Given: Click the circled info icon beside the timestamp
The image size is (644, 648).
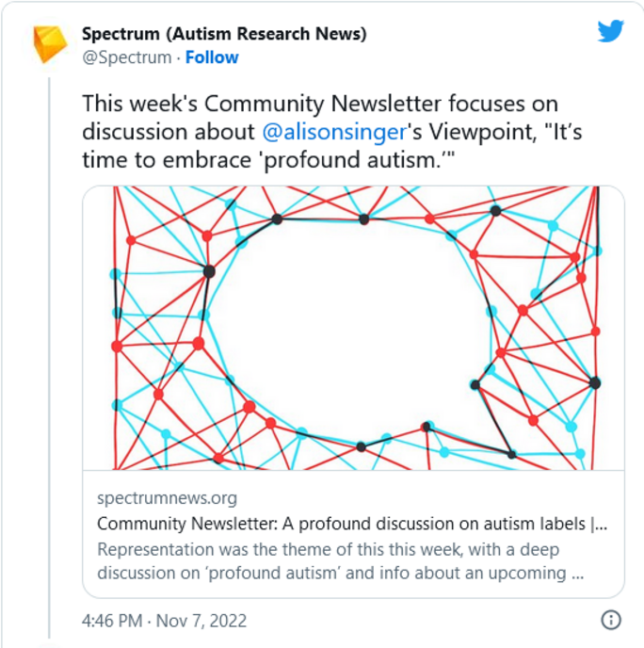Looking at the screenshot, I should tap(611, 620).
